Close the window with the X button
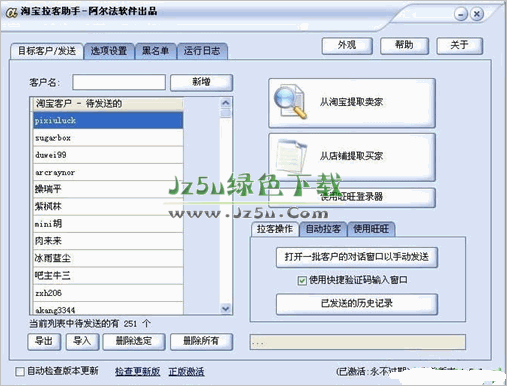 [477, 14]
